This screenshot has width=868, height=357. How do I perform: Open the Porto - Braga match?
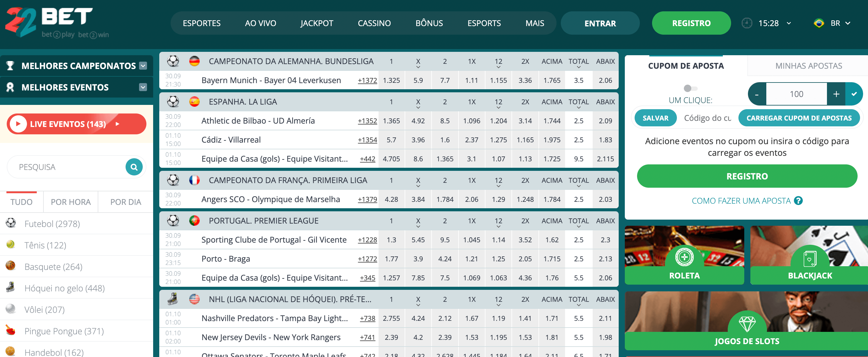(x=226, y=259)
